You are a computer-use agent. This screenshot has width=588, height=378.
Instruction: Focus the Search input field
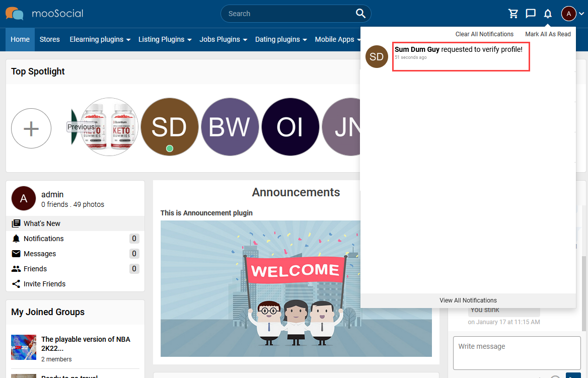coord(289,14)
